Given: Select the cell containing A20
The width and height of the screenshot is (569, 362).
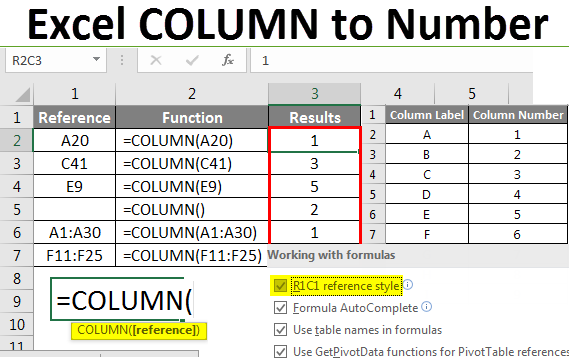Looking at the screenshot, I should point(75,140).
